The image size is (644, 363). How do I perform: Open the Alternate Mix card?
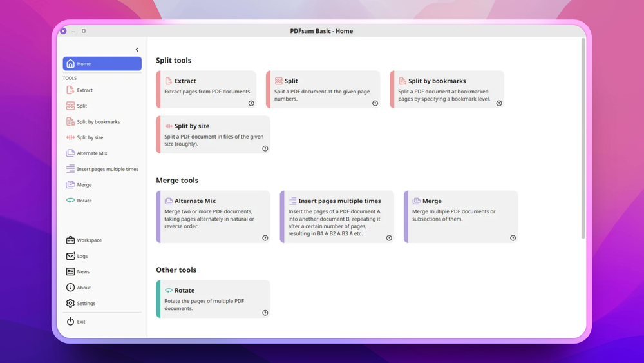pos(213,217)
